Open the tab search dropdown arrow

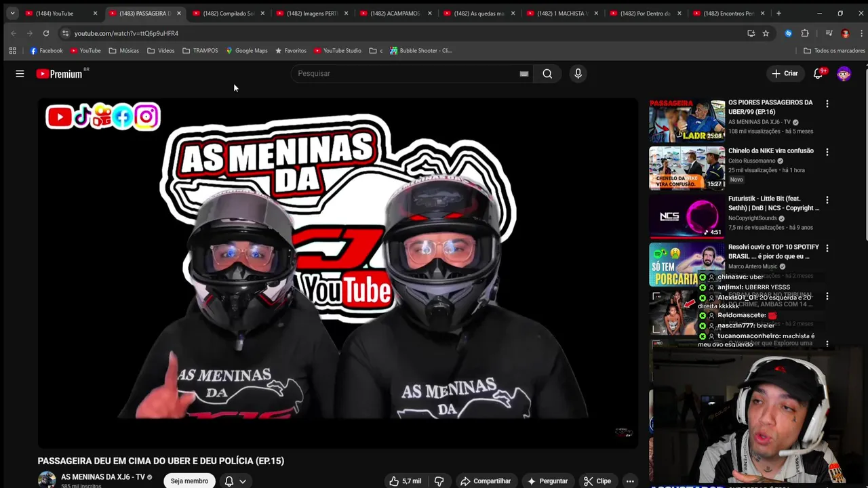point(12,13)
